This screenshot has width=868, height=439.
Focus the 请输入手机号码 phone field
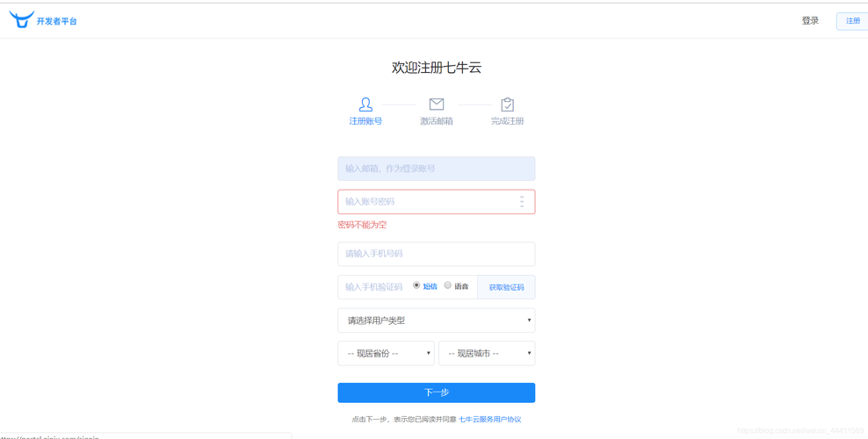(437, 254)
